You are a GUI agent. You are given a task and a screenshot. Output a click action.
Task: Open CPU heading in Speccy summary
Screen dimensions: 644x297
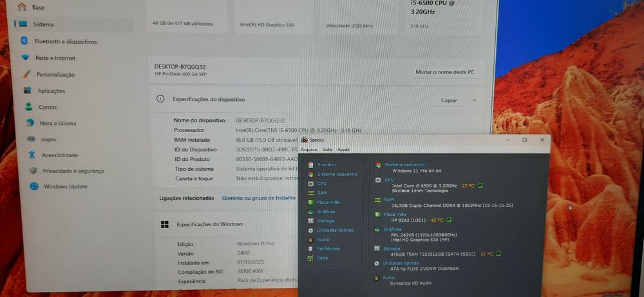click(x=389, y=180)
